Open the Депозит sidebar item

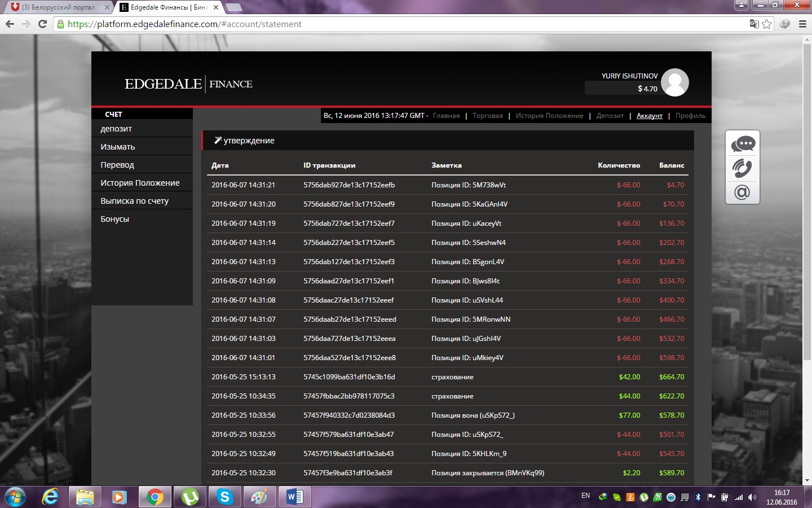pyautogui.click(x=116, y=129)
